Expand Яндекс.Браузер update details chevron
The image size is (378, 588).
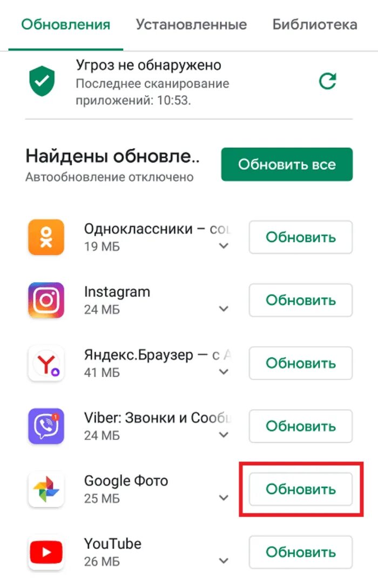224,372
